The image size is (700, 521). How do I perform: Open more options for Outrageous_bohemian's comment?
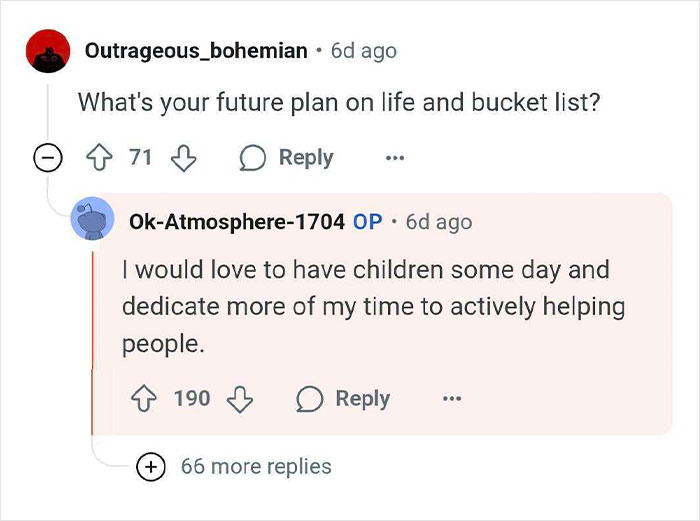(x=395, y=158)
